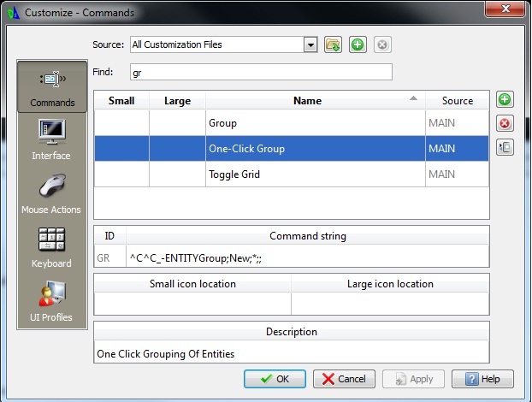
Task: Click green add customization file icon beside Source
Action: coord(358,44)
